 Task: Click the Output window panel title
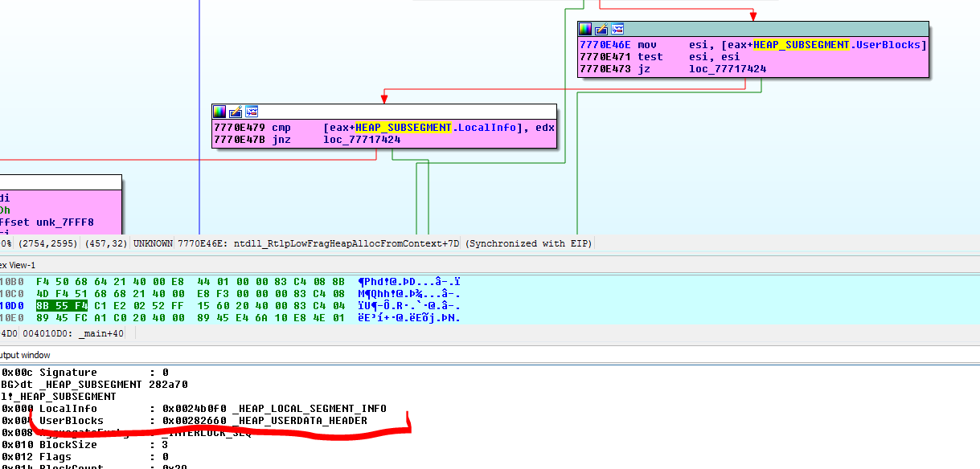25,355
